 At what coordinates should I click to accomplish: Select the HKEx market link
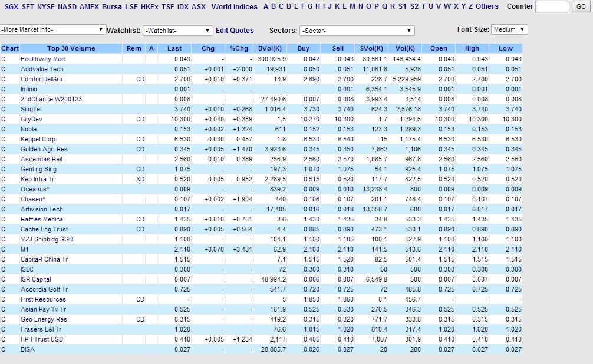coord(149,7)
